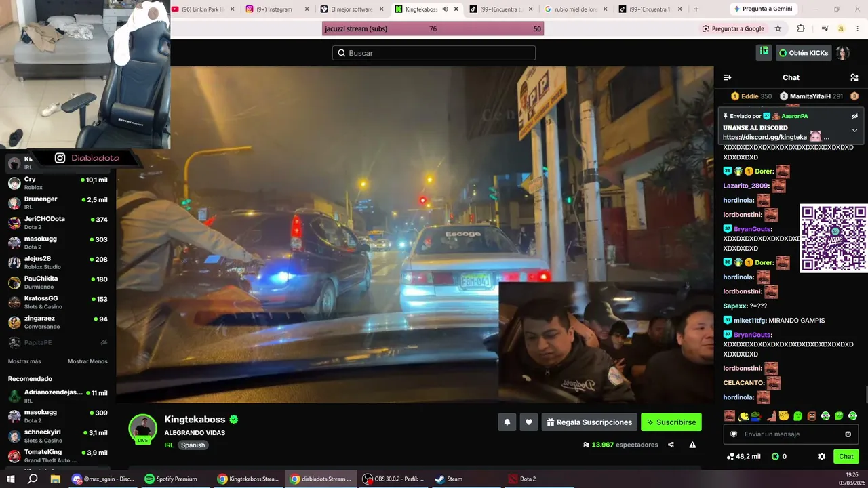Send message with green Chat button
This screenshot has width=868, height=488.
[846, 456]
